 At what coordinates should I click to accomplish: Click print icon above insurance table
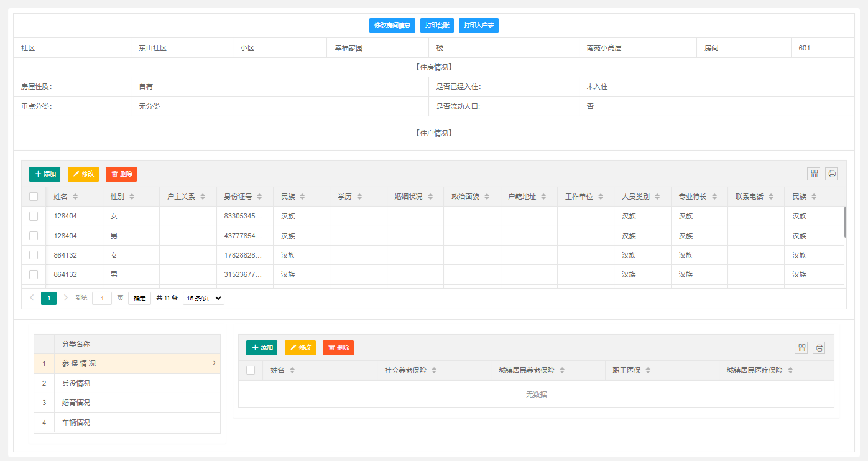(820, 348)
